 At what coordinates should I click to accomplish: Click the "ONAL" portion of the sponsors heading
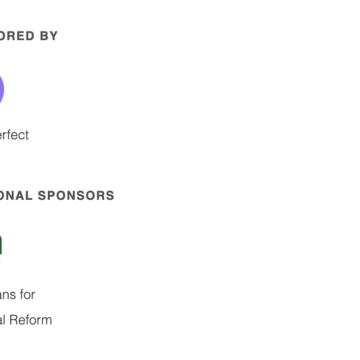click(16, 196)
